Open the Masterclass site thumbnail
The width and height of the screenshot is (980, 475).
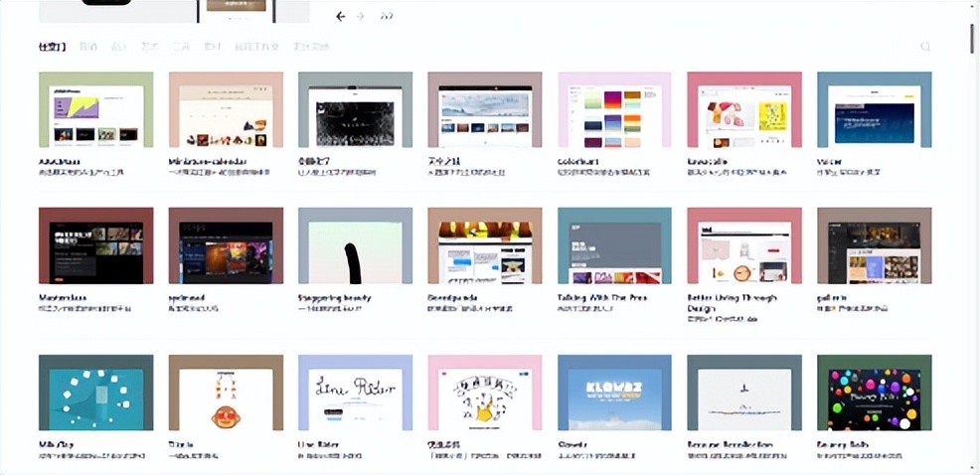(95, 245)
